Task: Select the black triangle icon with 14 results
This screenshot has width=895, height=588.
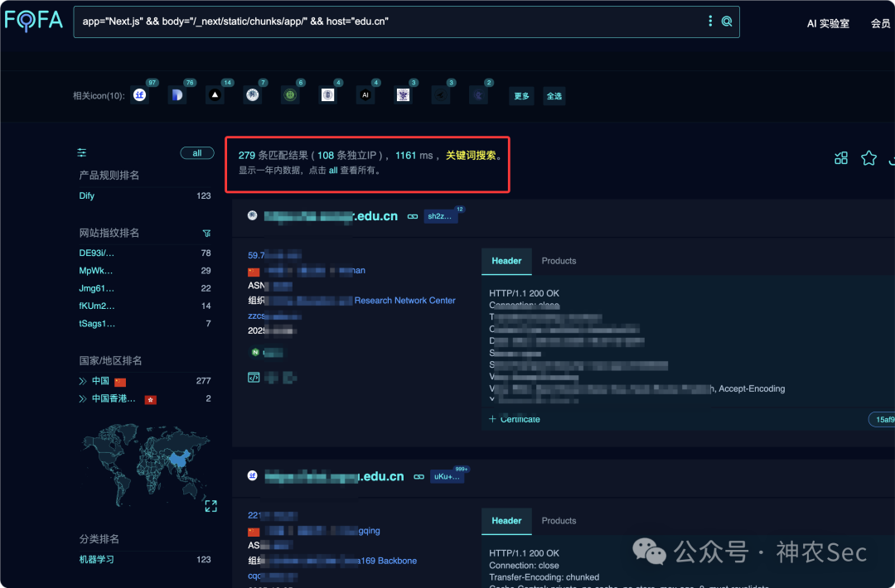Action: (215, 95)
